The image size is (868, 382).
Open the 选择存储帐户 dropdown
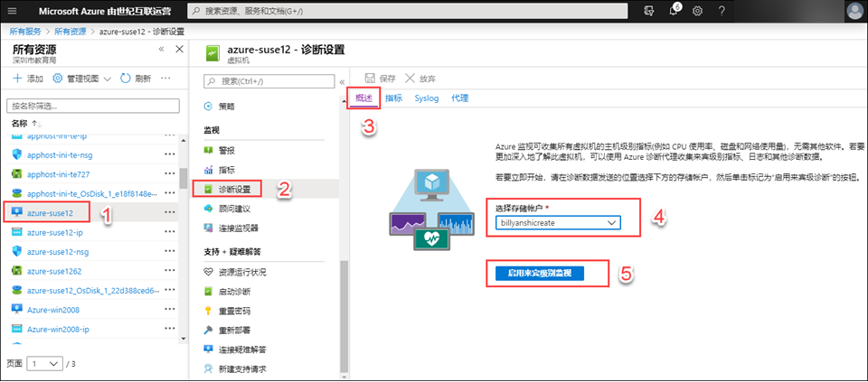[558, 222]
